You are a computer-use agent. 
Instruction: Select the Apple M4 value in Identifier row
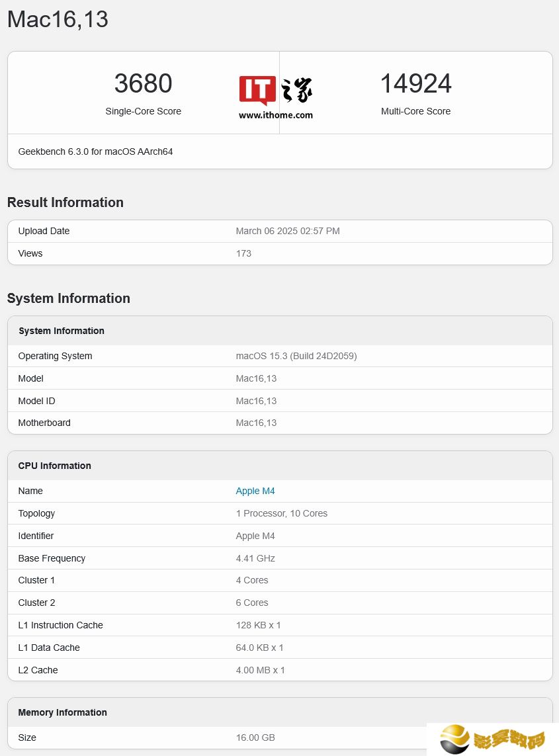pyautogui.click(x=255, y=536)
